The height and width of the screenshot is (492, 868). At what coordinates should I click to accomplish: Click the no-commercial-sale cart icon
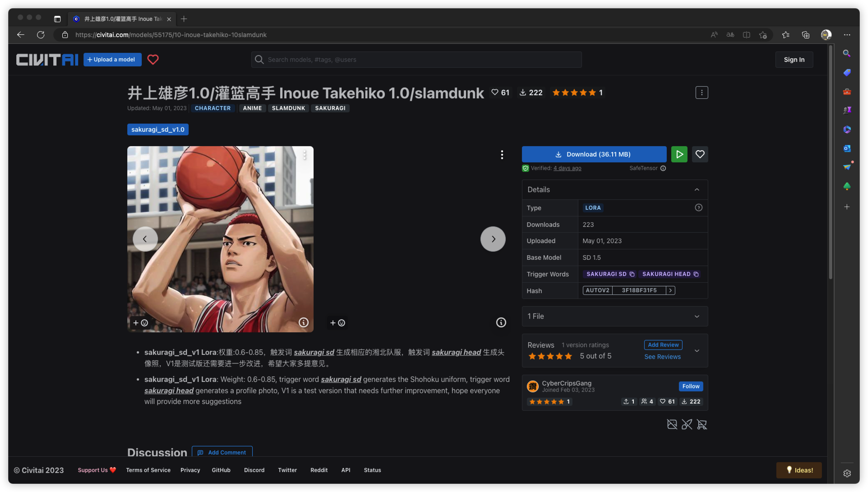pos(702,424)
